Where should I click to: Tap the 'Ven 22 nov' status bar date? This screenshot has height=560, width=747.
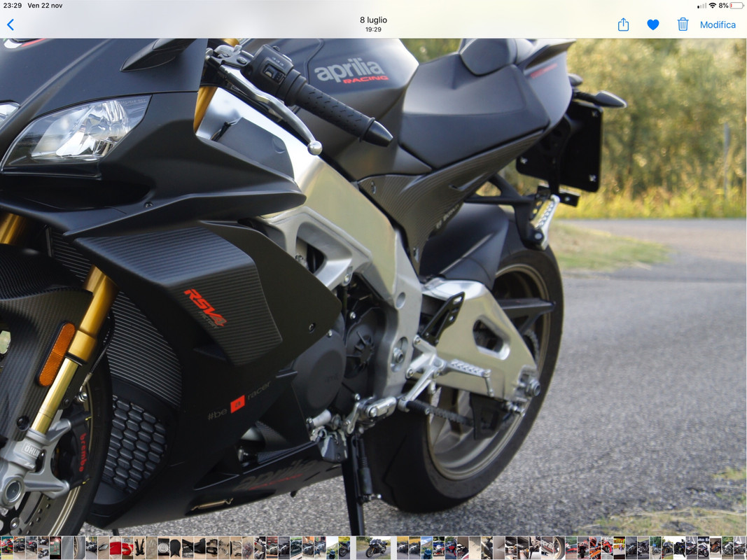pyautogui.click(x=45, y=6)
